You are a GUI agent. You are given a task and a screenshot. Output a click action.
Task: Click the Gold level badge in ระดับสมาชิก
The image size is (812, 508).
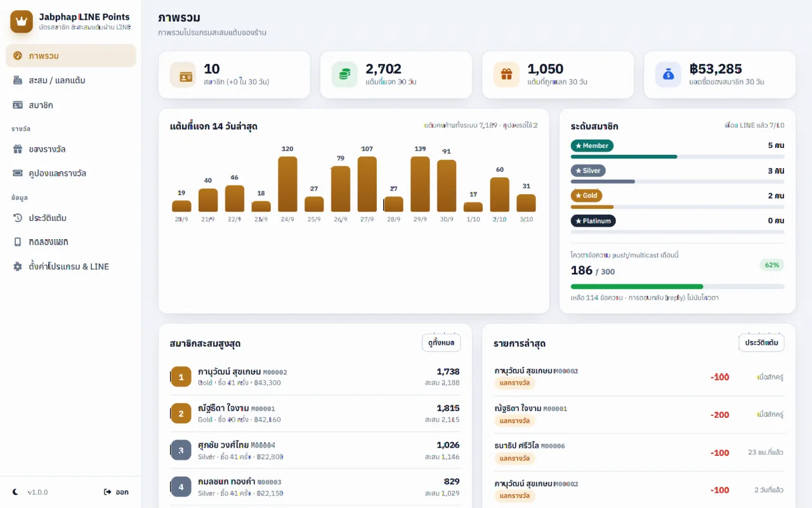(586, 196)
